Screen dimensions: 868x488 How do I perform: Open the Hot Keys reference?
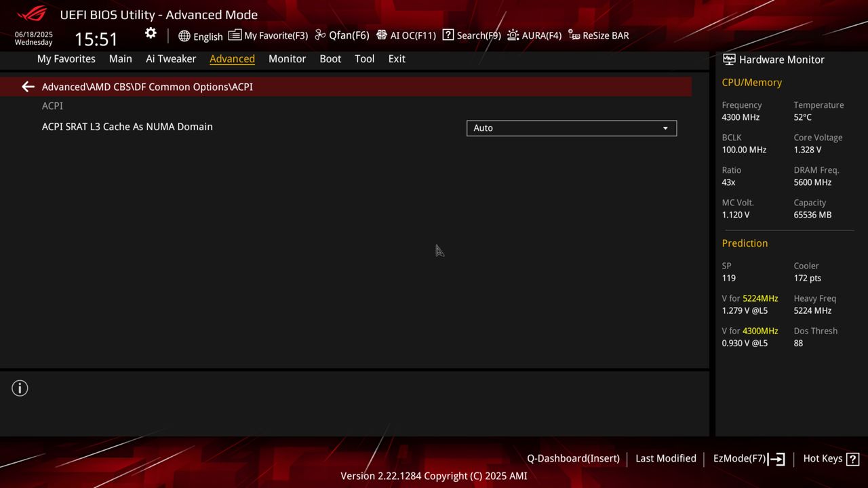click(831, 459)
